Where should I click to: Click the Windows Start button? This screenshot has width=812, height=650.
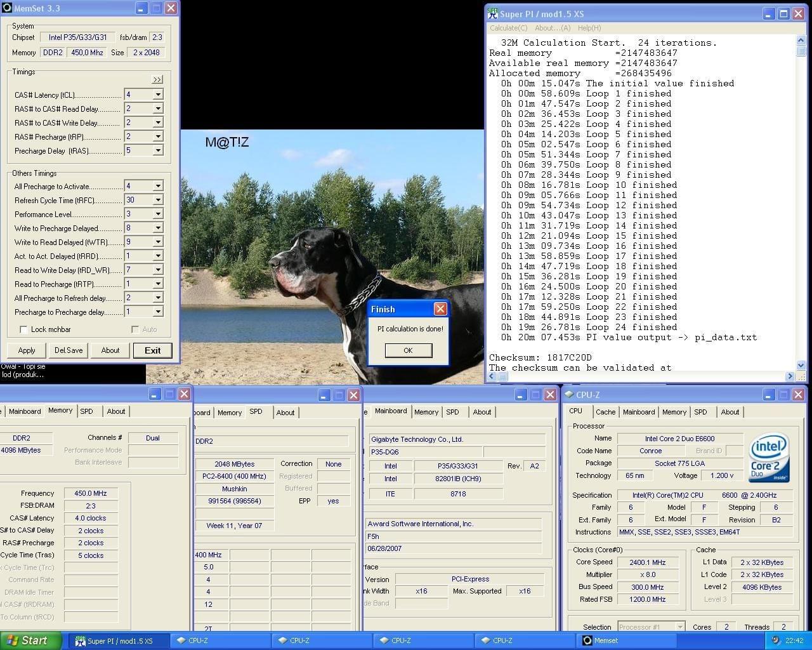(x=31, y=640)
